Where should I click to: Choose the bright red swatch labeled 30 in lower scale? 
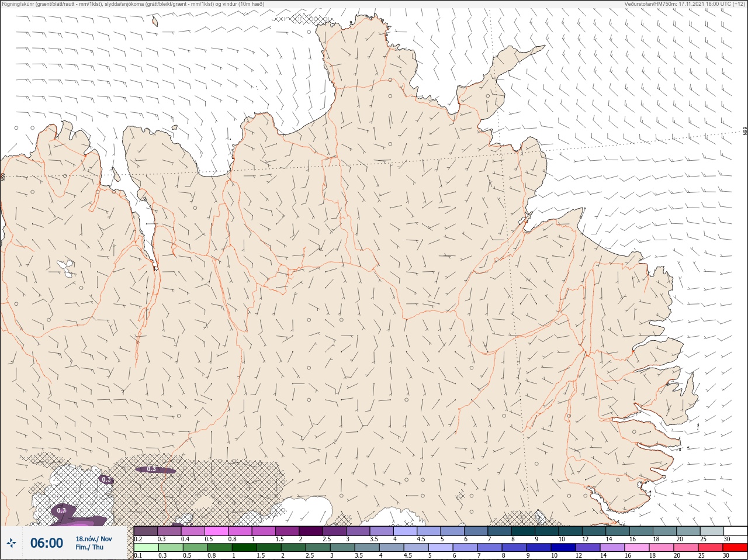click(x=735, y=548)
